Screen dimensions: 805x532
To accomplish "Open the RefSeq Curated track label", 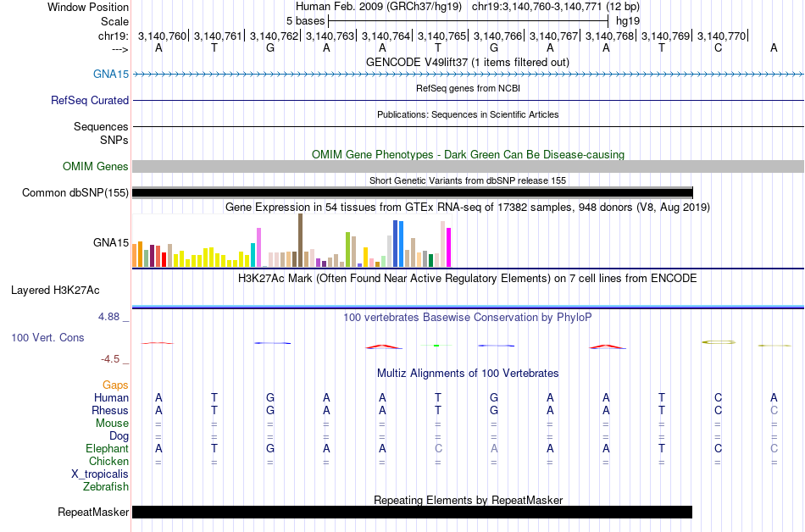I will pyautogui.click(x=90, y=100).
